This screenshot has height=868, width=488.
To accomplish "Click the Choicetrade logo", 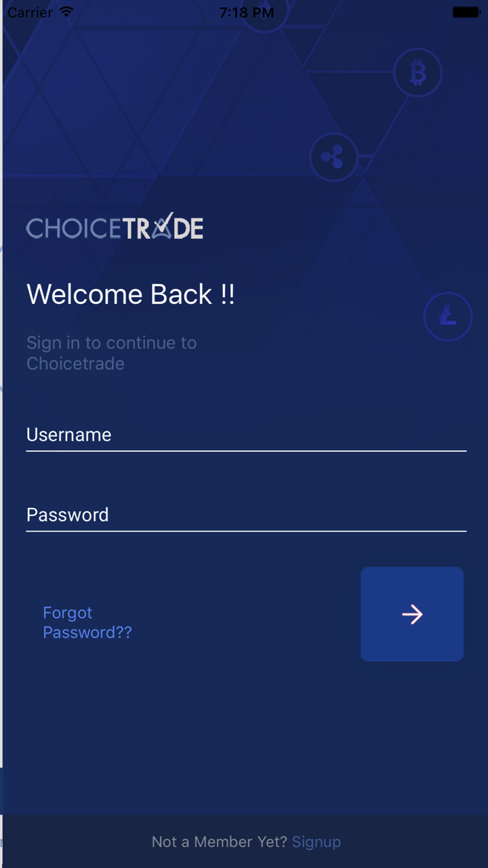I will click(x=115, y=226).
